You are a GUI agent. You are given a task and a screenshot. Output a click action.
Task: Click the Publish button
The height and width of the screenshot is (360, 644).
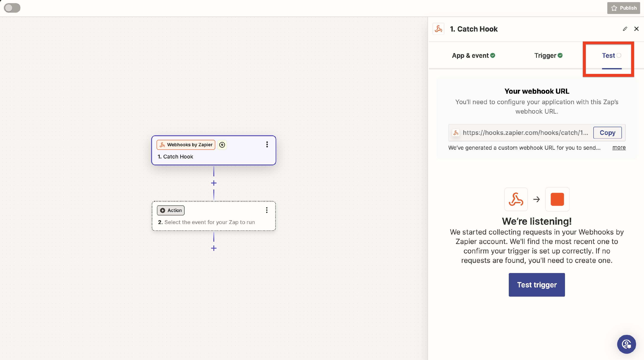(x=623, y=8)
